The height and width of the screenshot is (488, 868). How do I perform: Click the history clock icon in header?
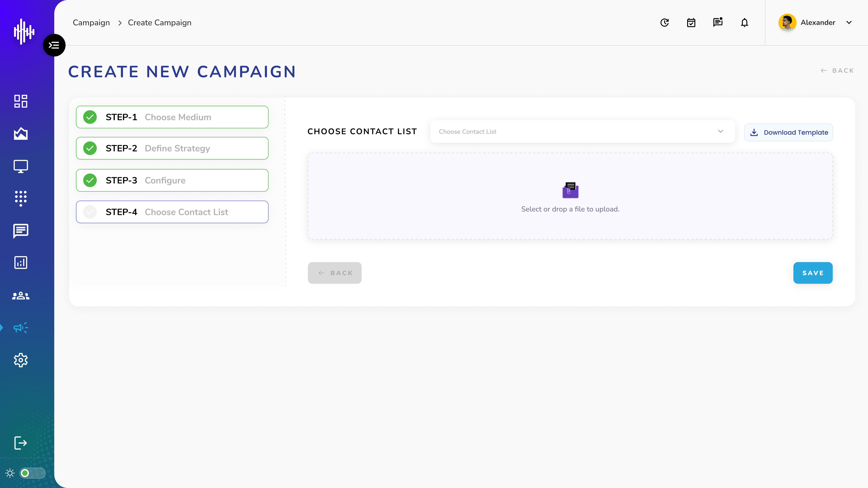point(664,23)
